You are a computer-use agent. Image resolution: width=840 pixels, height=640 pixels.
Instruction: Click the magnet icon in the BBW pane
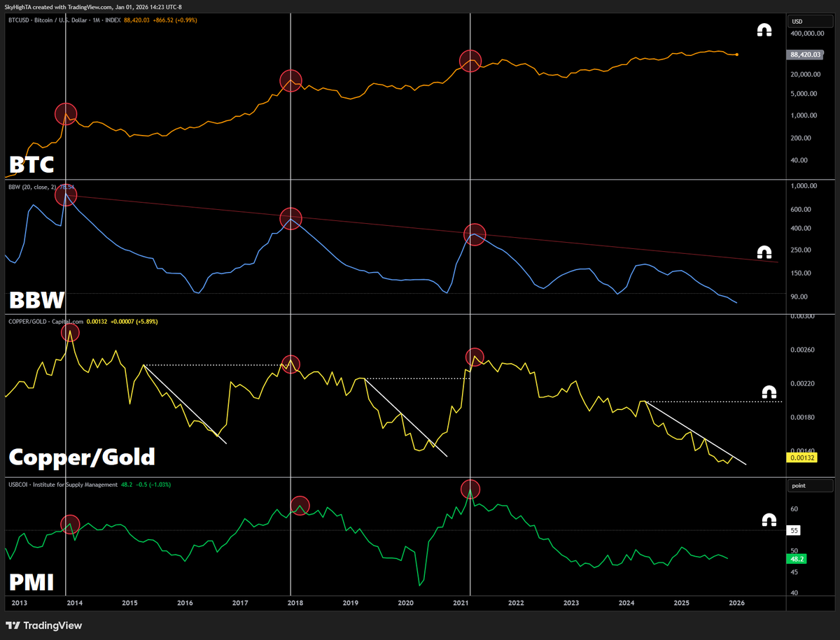click(764, 252)
